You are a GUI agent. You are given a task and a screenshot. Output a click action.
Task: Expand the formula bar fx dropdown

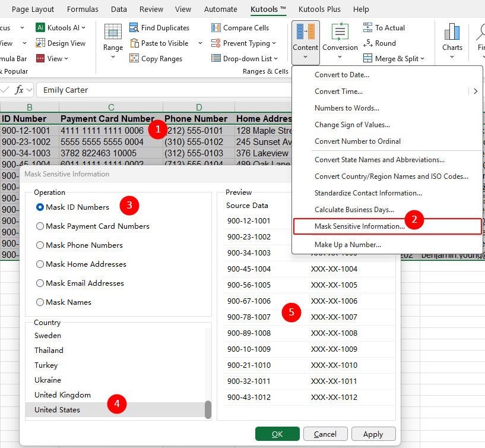[x=29, y=90]
